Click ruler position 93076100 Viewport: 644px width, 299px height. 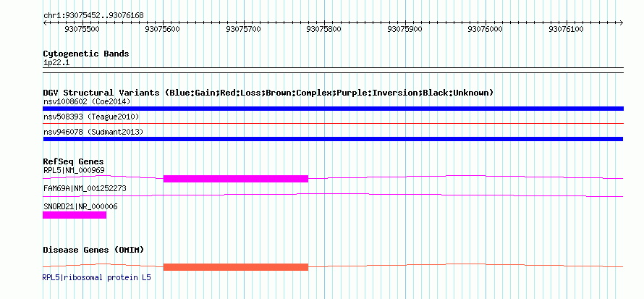coord(567,29)
